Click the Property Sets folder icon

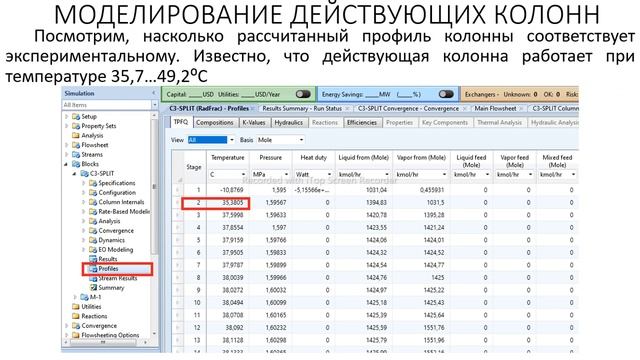pos(76,126)
